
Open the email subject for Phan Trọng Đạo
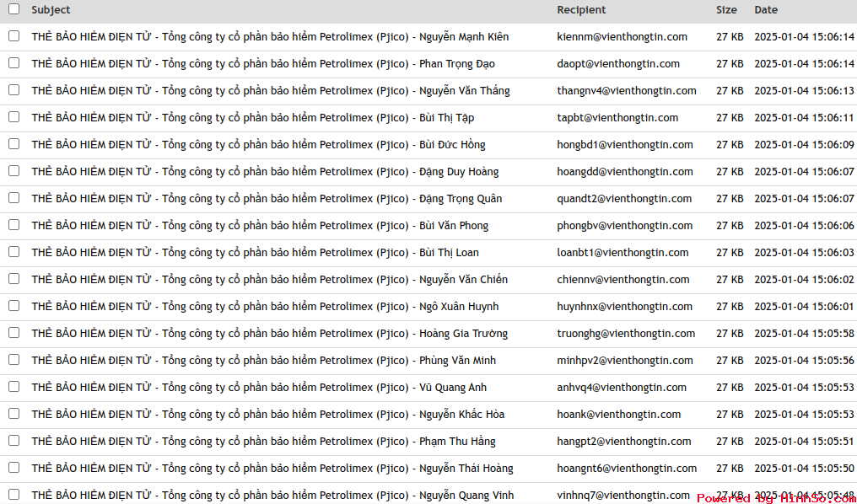263,64
